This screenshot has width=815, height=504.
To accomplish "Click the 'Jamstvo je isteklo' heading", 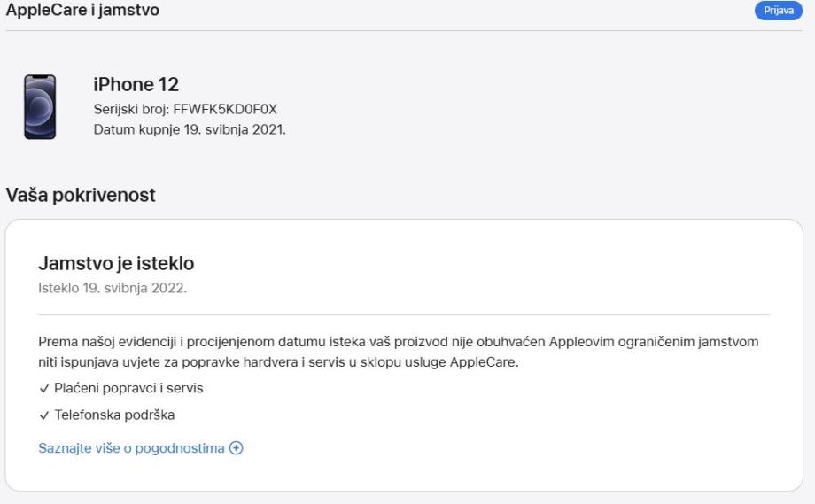I will [x=116, y=263].
